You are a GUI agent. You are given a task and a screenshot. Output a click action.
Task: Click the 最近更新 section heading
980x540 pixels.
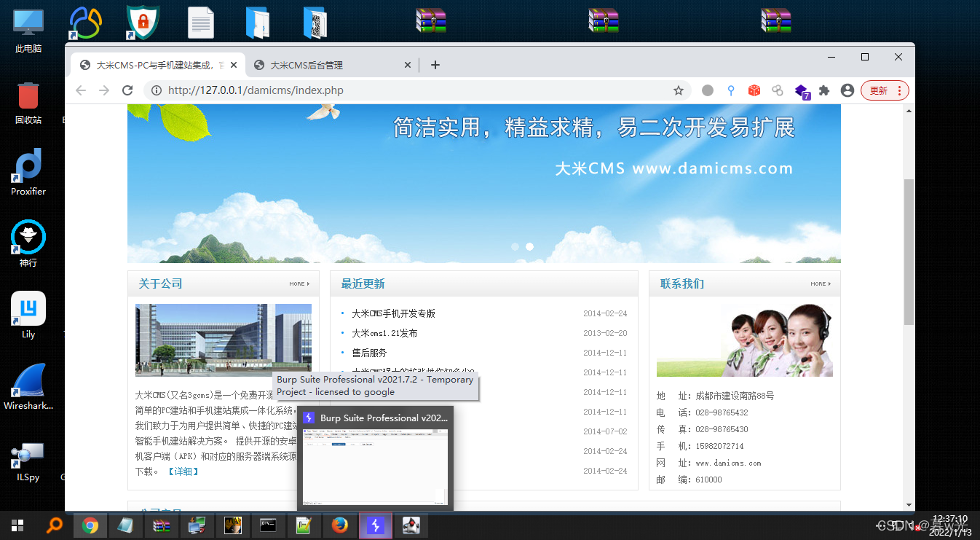[x=363, y=283]
